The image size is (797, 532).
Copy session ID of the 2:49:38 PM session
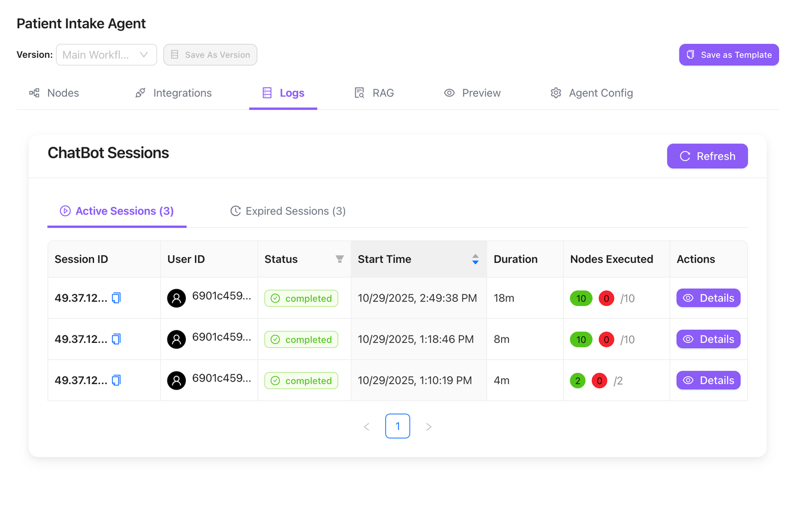pyautogui.click(x=116, y=298)
